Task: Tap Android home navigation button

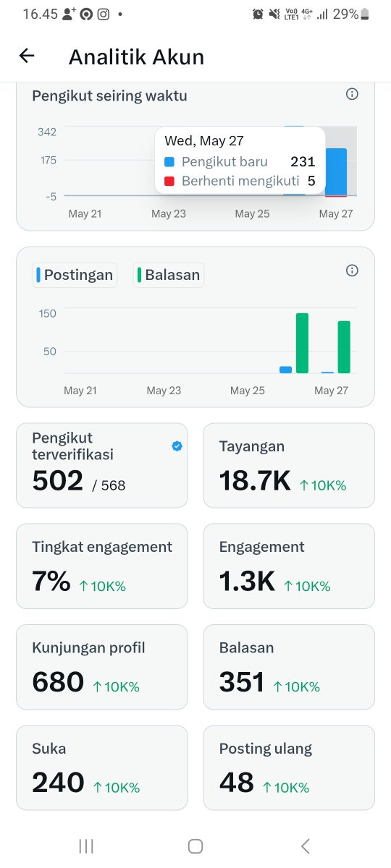Action: [x=195, y=846]
